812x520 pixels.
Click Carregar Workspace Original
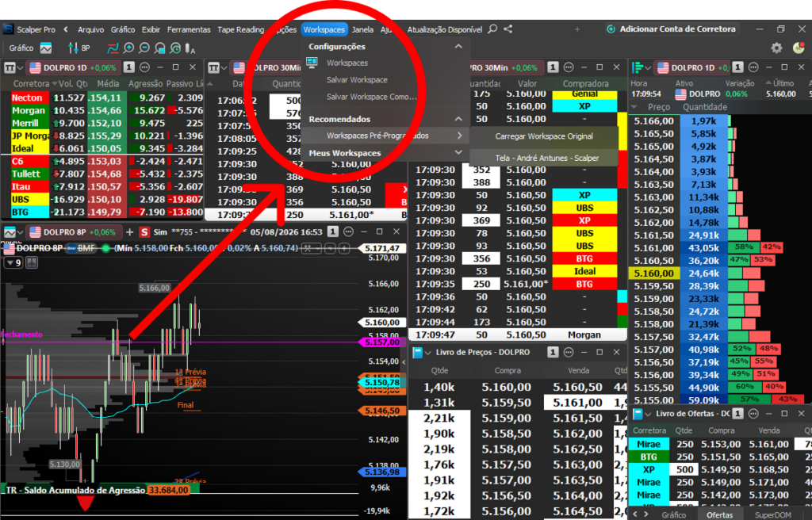pyautogui.click(x=544, y=136)
